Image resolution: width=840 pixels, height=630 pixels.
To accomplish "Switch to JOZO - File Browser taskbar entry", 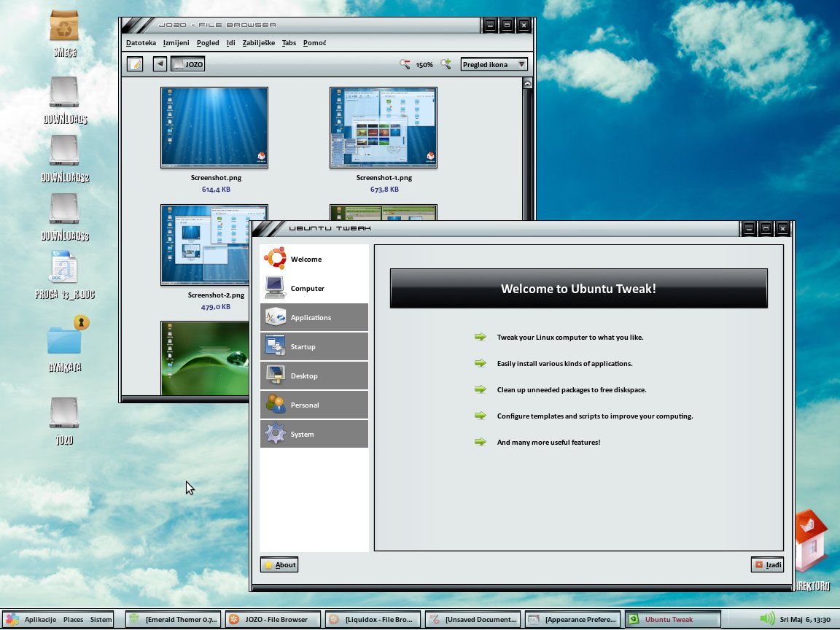I will click(273, 619).
